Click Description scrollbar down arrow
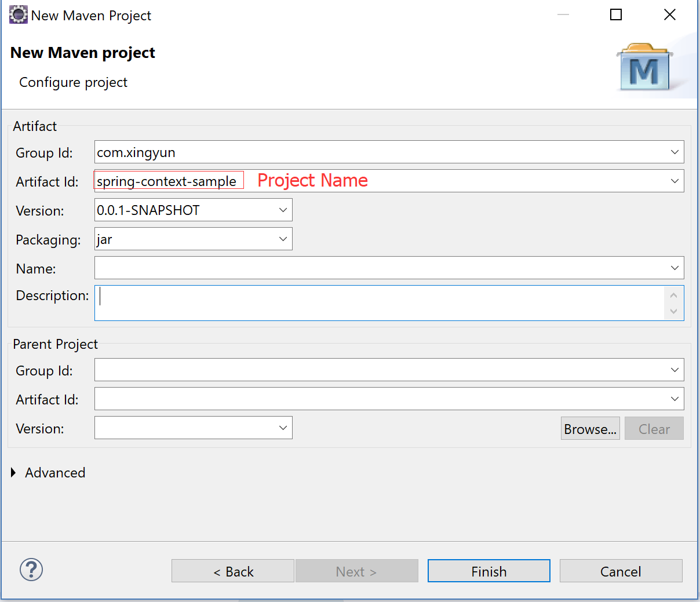The image size is (700, 602). coord(673,311)
